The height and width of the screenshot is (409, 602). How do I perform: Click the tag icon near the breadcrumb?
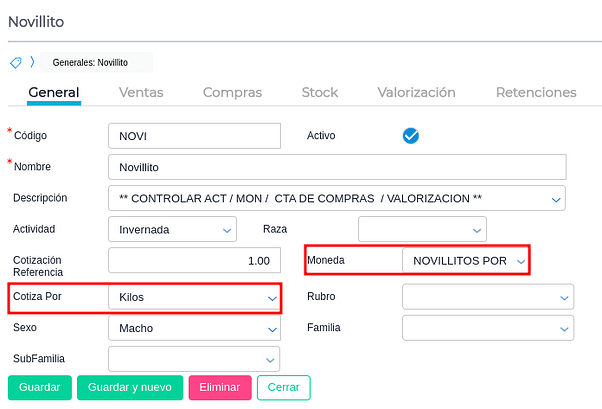pyautogui.click(x=15, y=62)
